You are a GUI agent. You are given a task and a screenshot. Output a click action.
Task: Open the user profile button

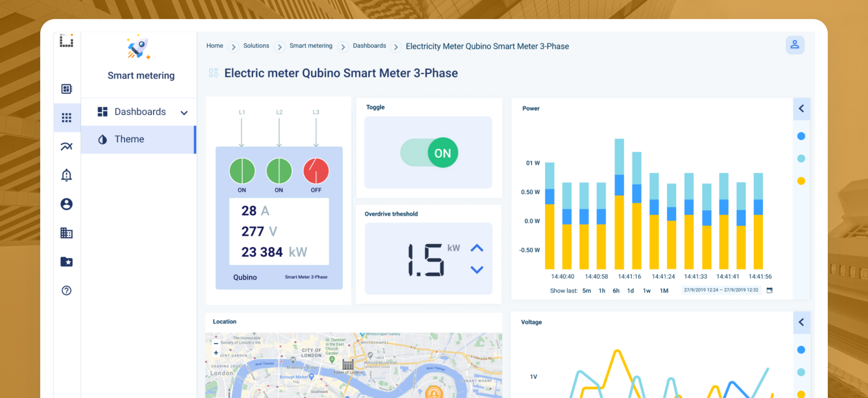pos(795,45)
